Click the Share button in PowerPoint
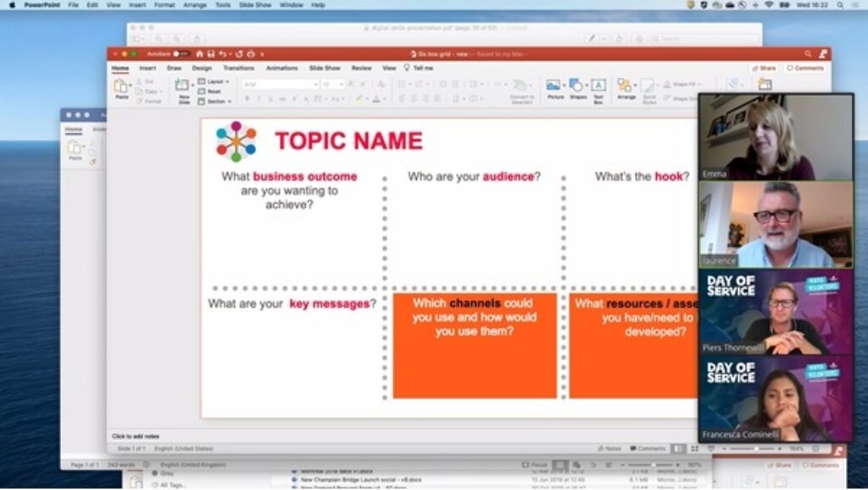The width and height of the screenshot is (868, 490). tap(764, 68)
